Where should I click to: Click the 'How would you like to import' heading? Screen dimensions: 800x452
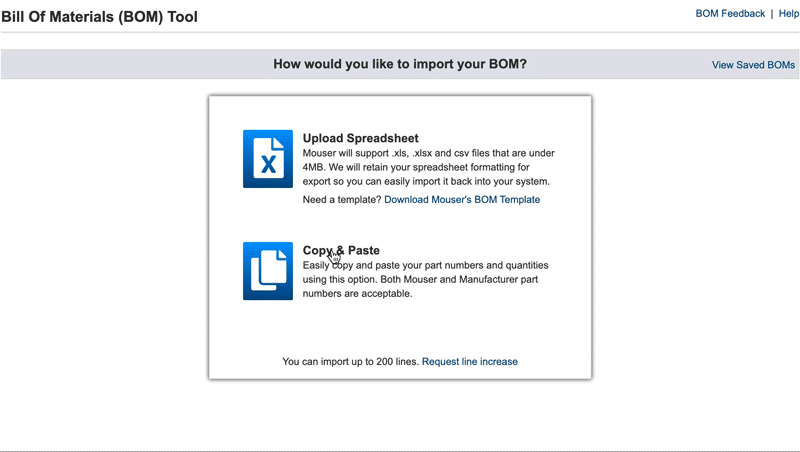pyautogui.click(x=400, y=64)
